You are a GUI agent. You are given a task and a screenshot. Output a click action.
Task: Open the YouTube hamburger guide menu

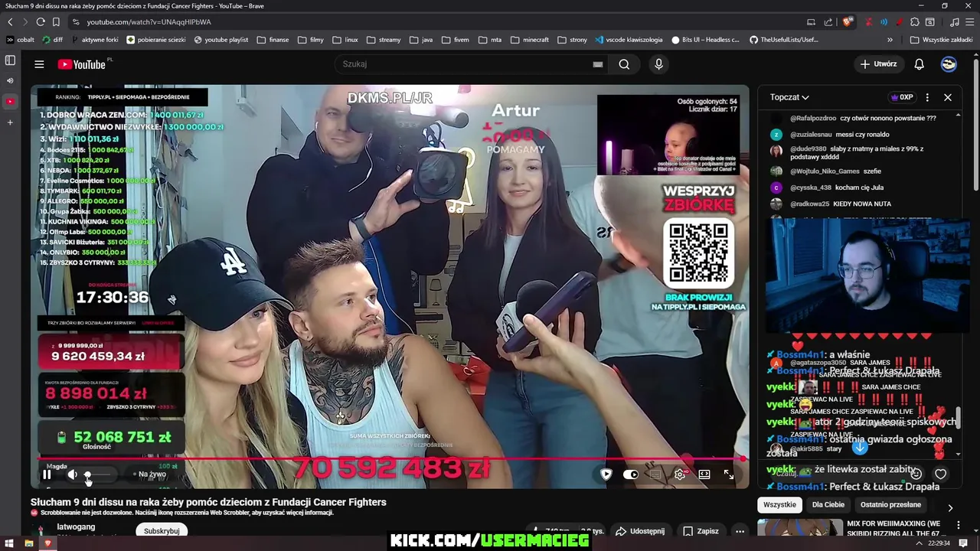click(39, 64)
